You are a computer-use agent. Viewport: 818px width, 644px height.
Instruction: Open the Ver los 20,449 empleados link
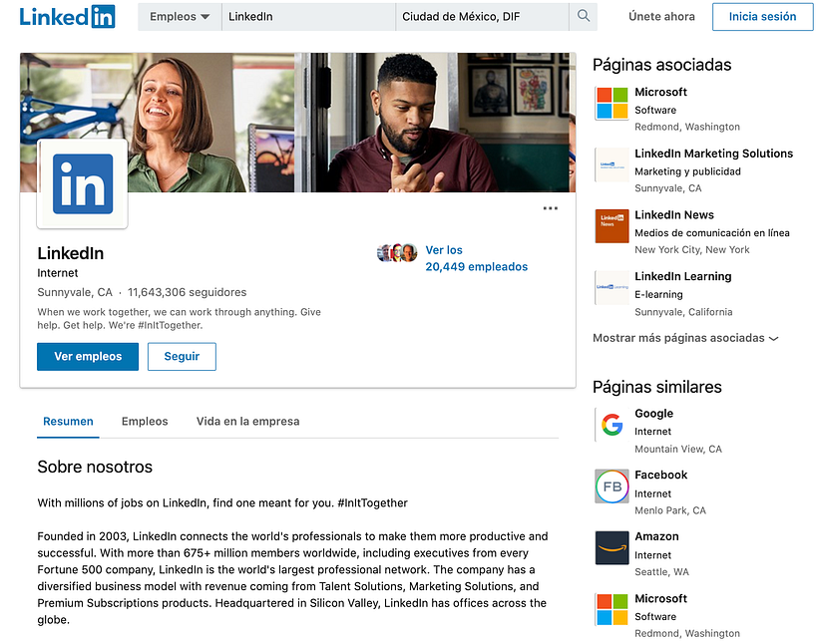[476, 258]
